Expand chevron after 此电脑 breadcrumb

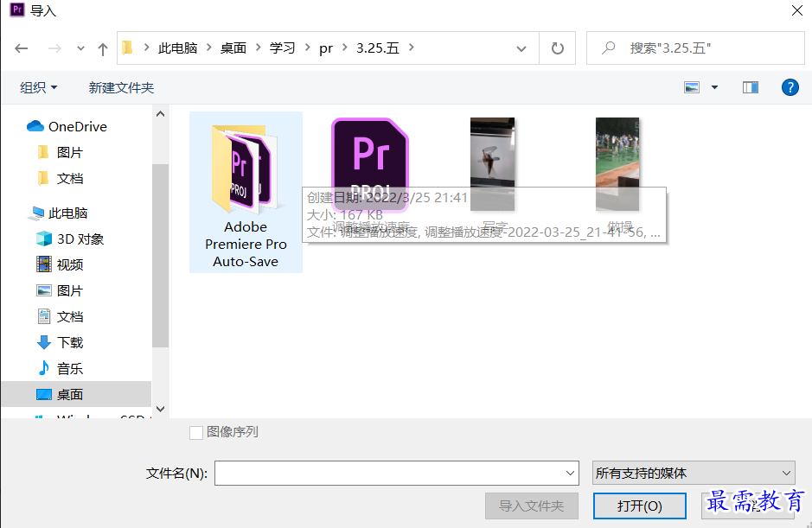(208, 48)
